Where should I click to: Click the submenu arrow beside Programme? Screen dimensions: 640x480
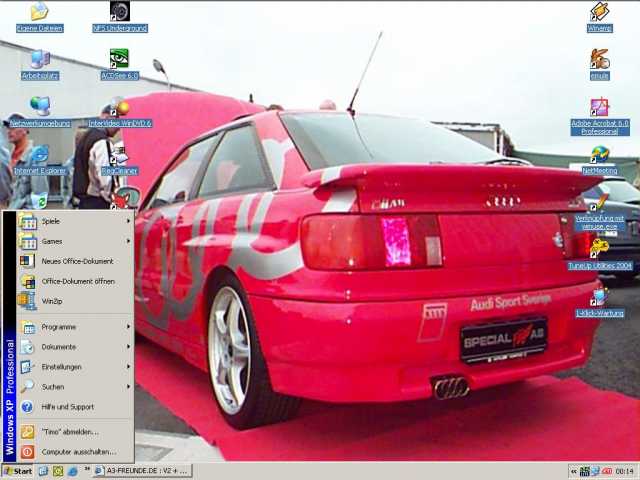point(128,327)
